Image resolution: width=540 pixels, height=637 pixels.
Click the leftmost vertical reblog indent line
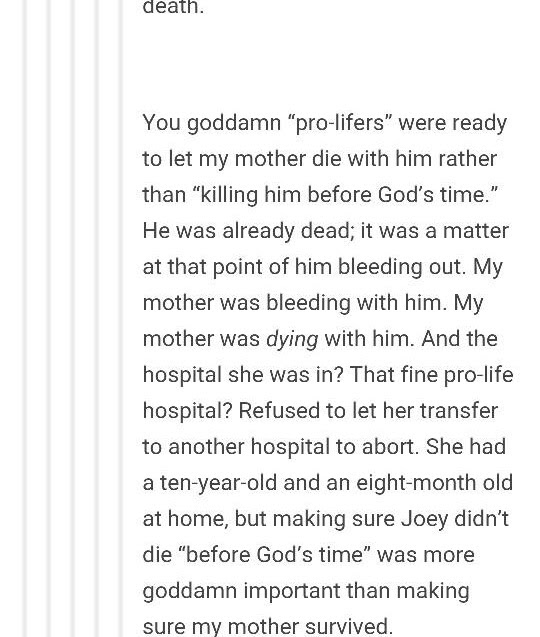point(25,318)
